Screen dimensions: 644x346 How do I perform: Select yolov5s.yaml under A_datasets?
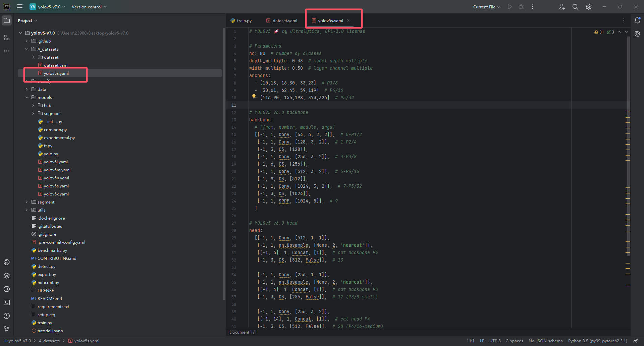[56, 73]
